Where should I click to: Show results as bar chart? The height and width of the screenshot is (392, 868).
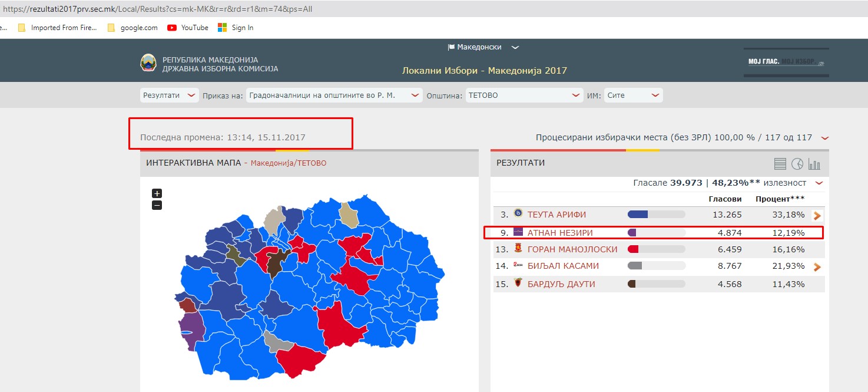[814, 164]
